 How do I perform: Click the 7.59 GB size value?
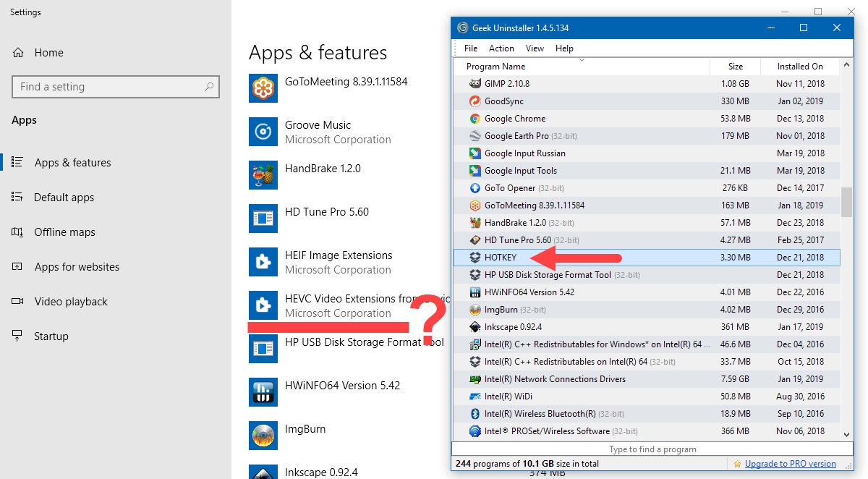[x=736, y=379]
